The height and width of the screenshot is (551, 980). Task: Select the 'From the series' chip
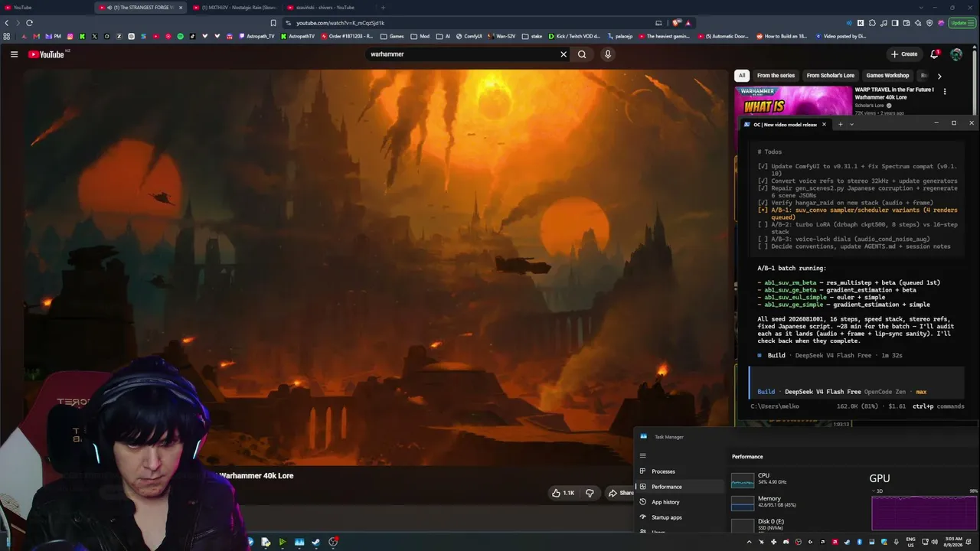click(x=776, y=76)
